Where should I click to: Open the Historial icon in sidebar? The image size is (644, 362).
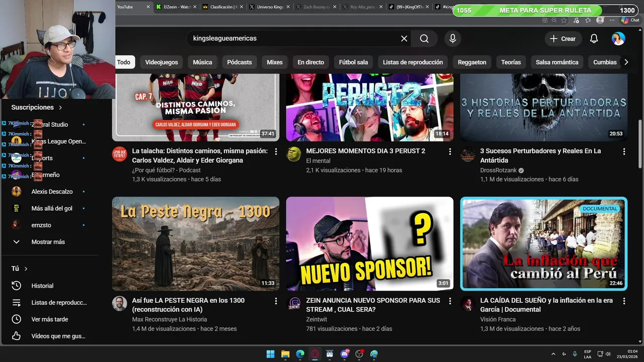(x=17, y=286)
